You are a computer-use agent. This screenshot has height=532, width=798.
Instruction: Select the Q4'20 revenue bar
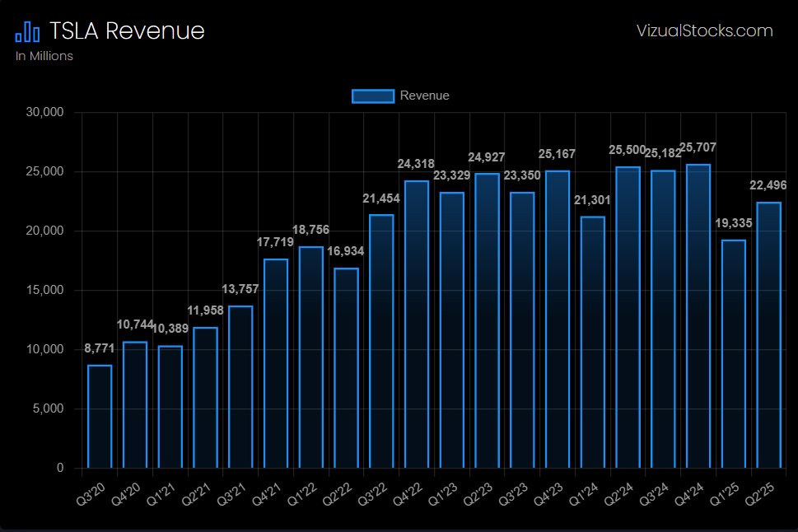point(135,404)
